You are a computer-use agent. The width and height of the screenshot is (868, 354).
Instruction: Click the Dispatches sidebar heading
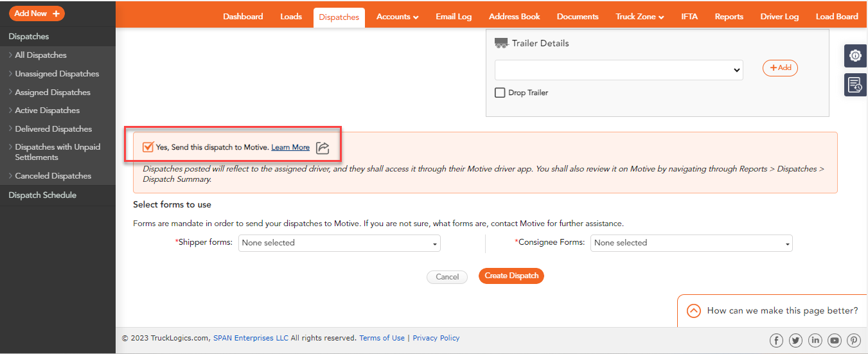click(x=29, y=37)
